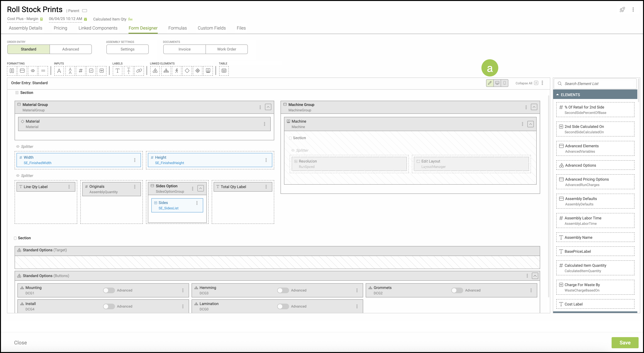Pick the number input icon
Screen dimensions: 644x353
click(x=81, y=71)
